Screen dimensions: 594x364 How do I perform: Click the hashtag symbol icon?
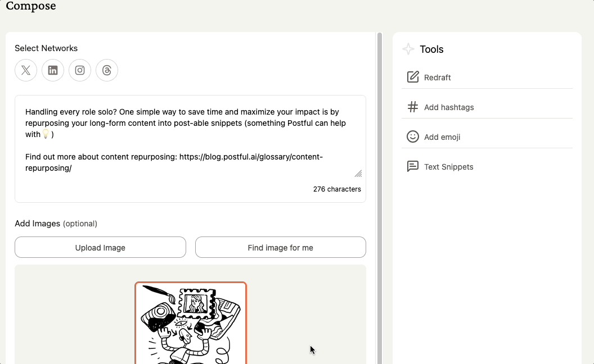tap(413, 107)
